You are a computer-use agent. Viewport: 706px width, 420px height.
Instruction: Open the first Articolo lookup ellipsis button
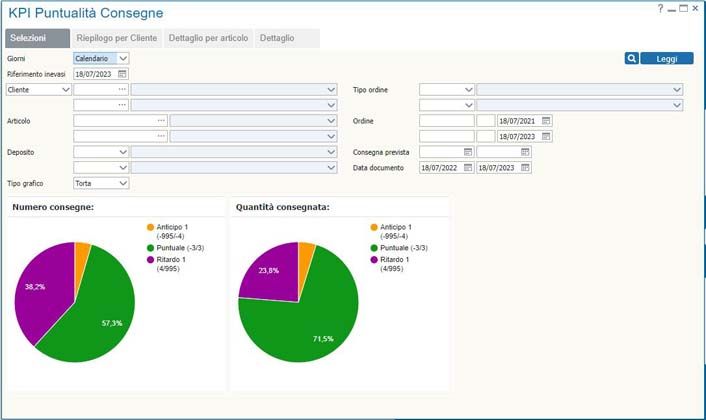tap(160, 121)
